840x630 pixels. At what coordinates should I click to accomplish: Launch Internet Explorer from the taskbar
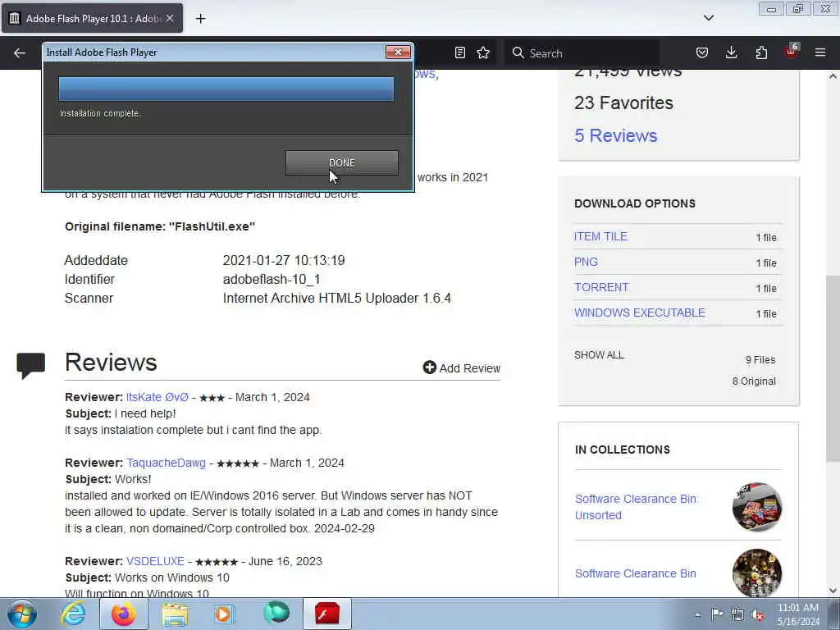pos(73,614)
